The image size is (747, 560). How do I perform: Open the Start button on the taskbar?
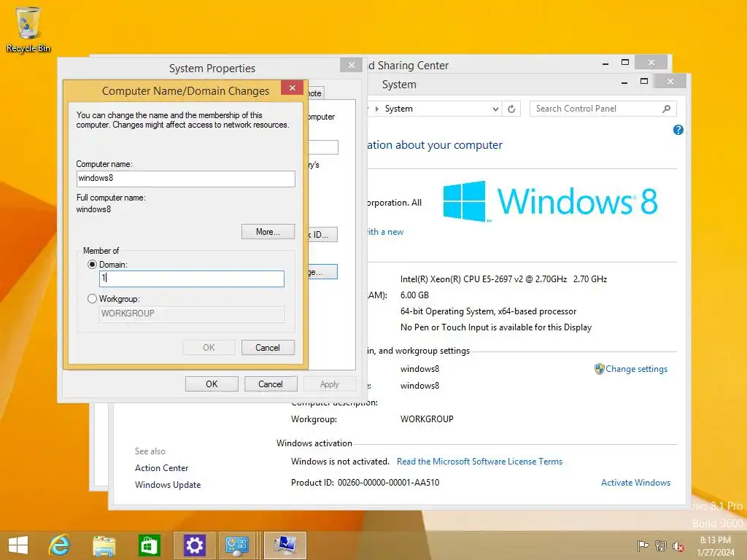(18, 545)
